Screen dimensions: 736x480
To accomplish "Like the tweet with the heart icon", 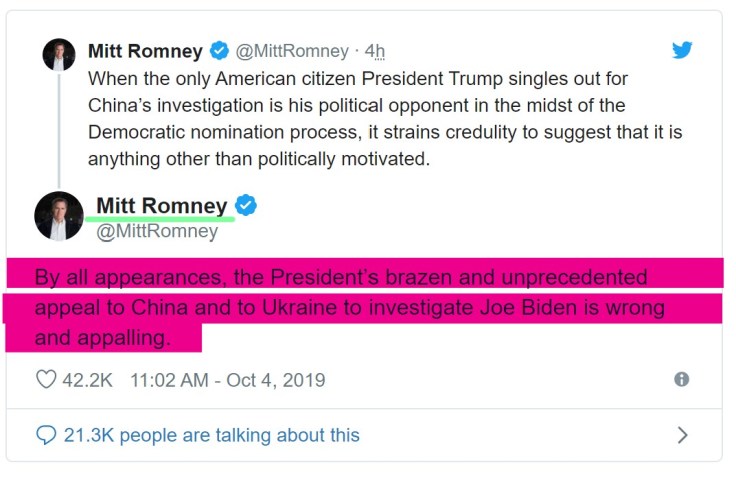I will (x=46, y=380).
